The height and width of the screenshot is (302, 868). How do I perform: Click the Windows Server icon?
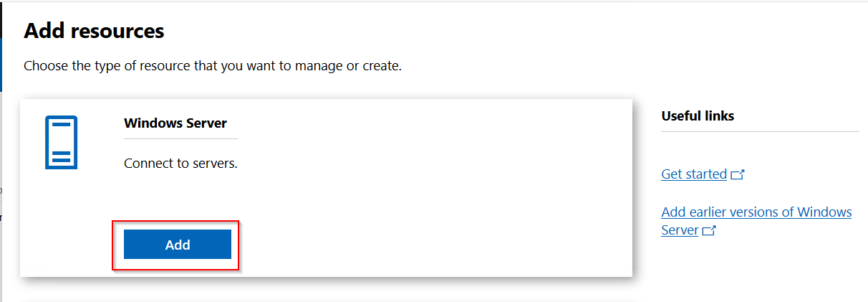[61, 143]
